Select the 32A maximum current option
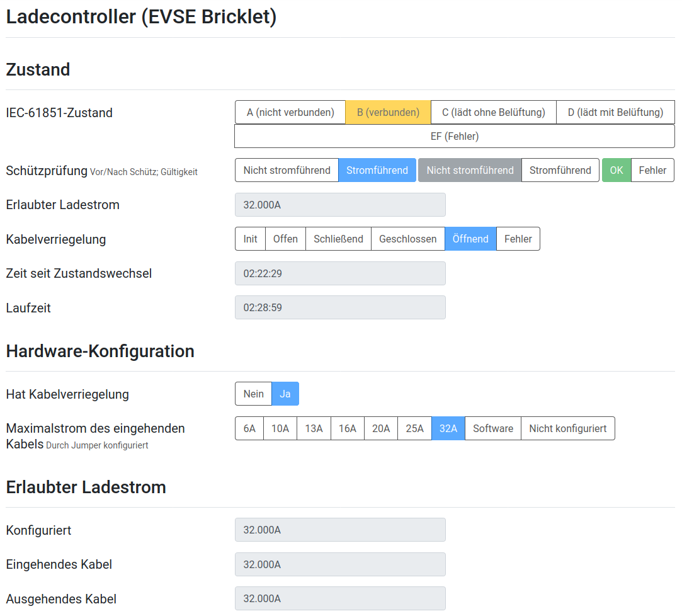The width and height of the screenshot is (682, 616). (x=448, y=428)
